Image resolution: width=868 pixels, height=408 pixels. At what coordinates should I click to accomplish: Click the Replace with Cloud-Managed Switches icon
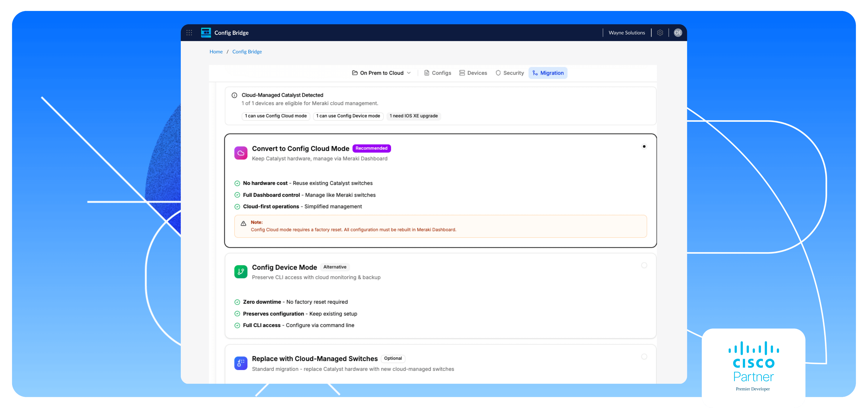coord(241,363)
